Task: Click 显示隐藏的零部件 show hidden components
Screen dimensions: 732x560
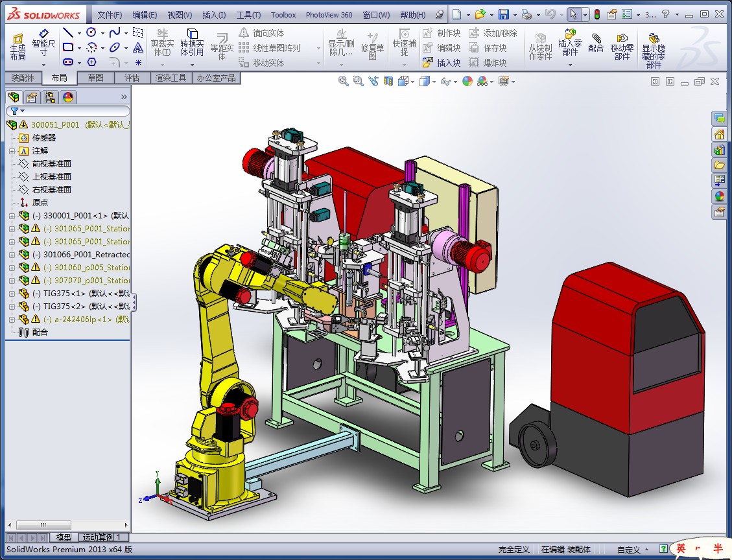Action: [654, 51]
